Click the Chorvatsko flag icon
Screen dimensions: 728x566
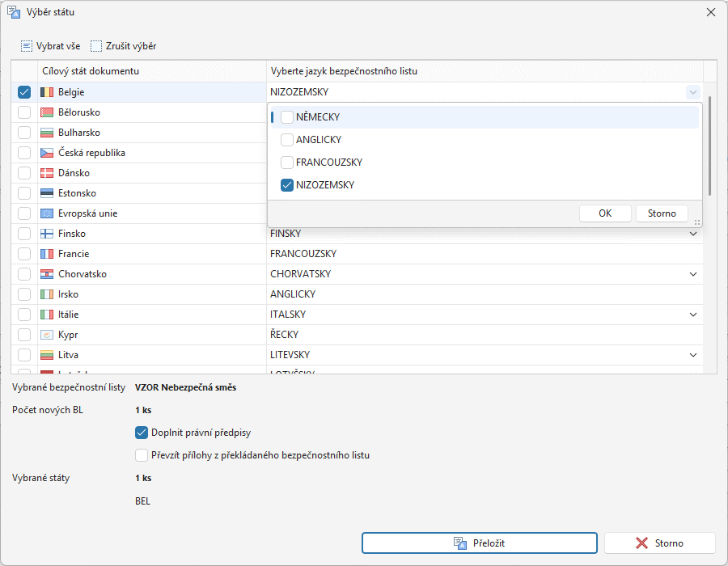[x=47, y=274]
